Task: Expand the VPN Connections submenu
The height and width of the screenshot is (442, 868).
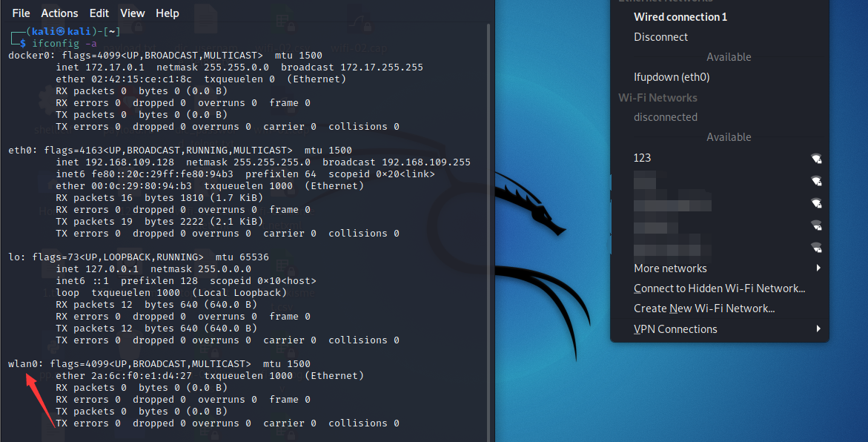Action: [675, 329]
